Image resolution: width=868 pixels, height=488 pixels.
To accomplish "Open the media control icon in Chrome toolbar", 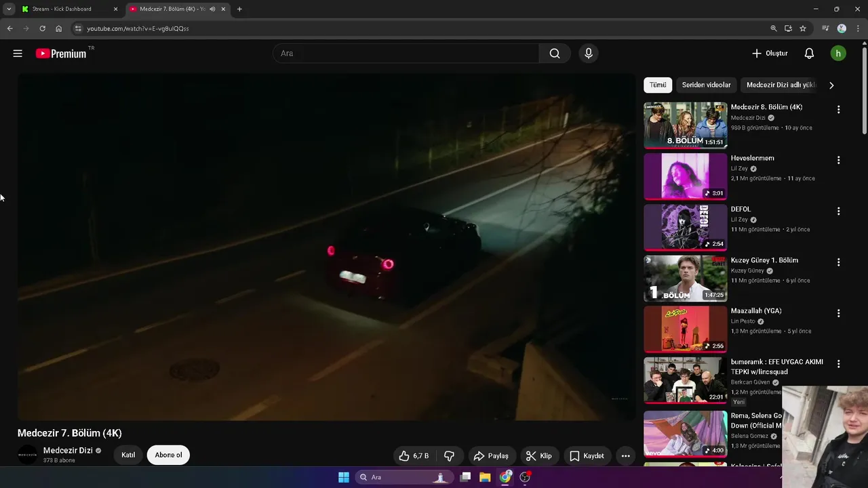I will tap(825, 28).
